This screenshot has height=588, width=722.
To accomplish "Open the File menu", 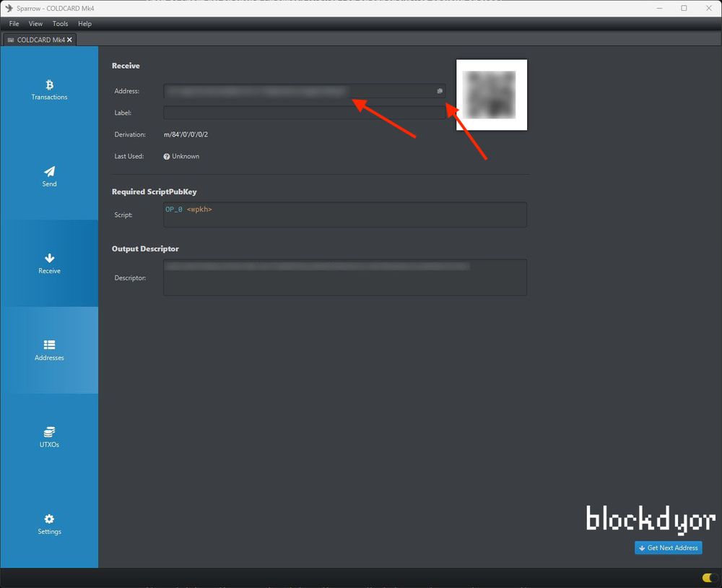I will (14, 23).
